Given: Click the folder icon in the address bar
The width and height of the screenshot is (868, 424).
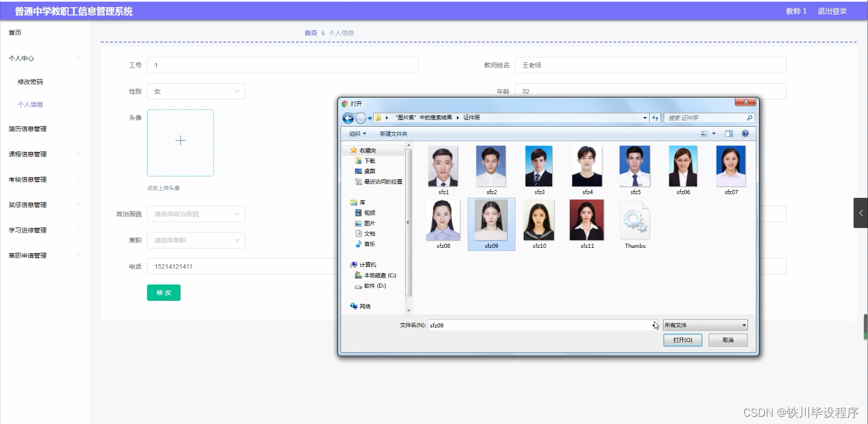Looking at the screenshot, I should coord(377,118).
